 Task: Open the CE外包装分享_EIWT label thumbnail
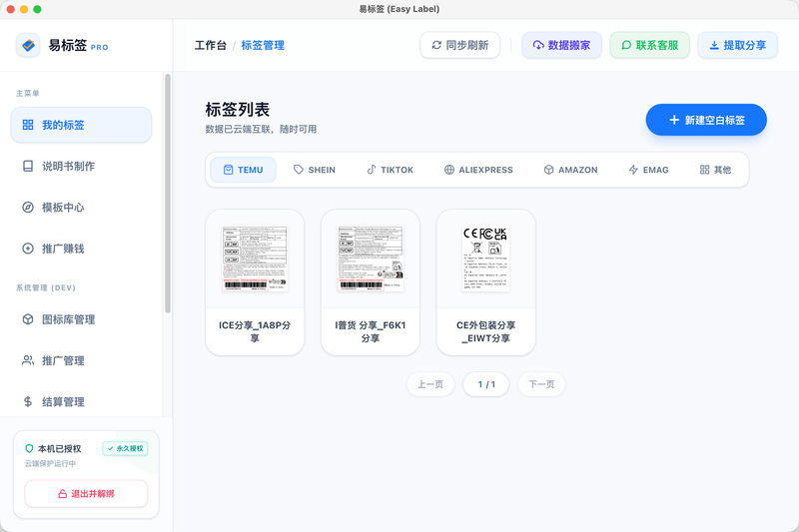(x=485, y=259)
